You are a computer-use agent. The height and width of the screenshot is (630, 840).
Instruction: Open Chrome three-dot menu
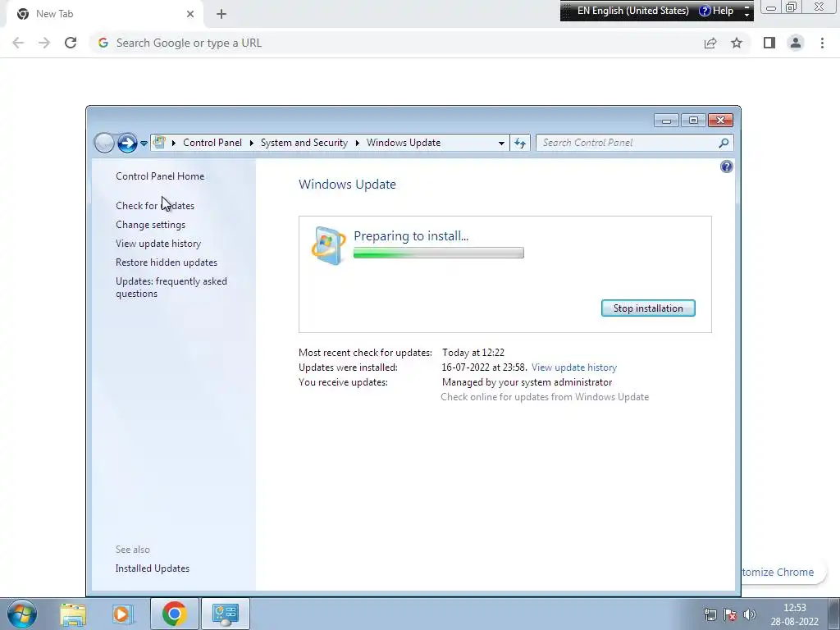[x=822, y=43]
